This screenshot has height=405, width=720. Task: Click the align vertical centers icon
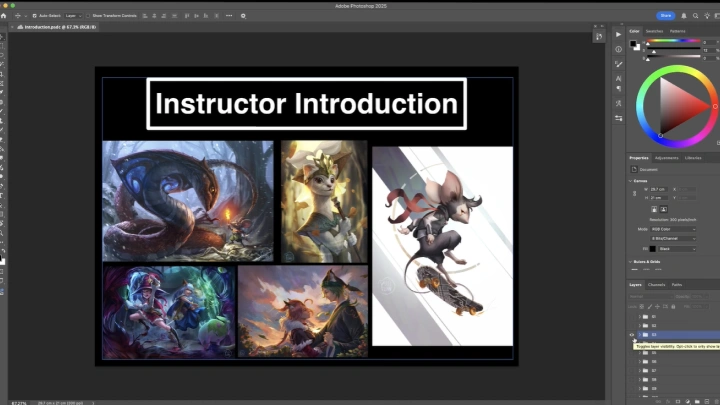click(197, 16)
